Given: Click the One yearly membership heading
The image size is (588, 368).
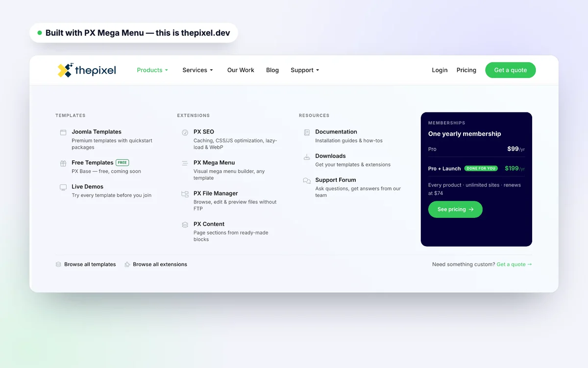Looking at the screenshot, I should 465,134.
